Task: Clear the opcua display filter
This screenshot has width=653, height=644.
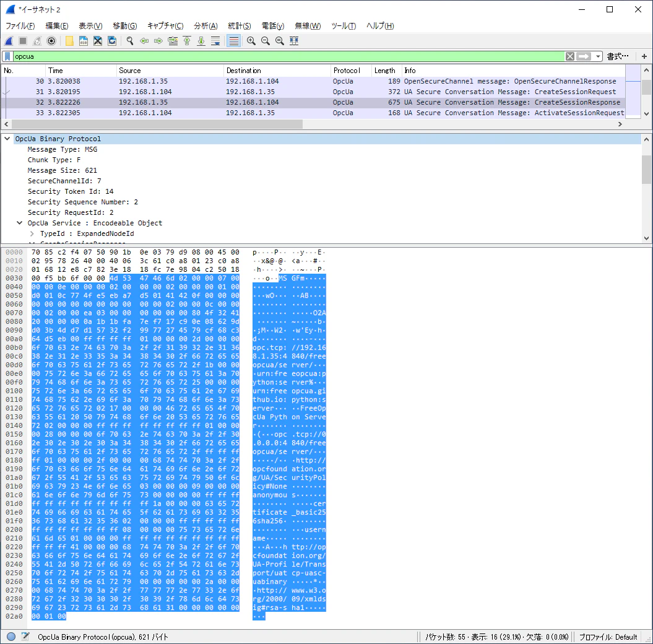Action: pyautogui.click(x=570, y=56)
